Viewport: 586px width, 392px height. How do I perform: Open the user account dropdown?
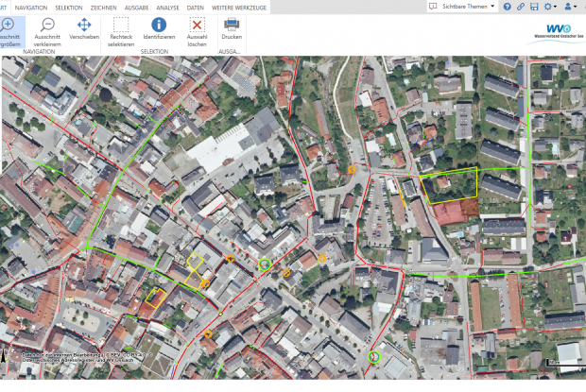pyautogui.click(x=571, y=7)
